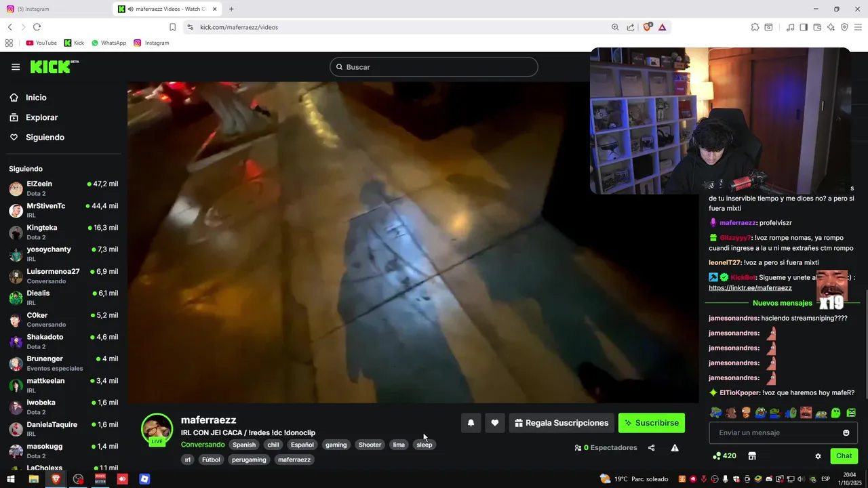Viewport: 868px width, 488px height.
Task: Select the lima tag
Action: [399, 445]
